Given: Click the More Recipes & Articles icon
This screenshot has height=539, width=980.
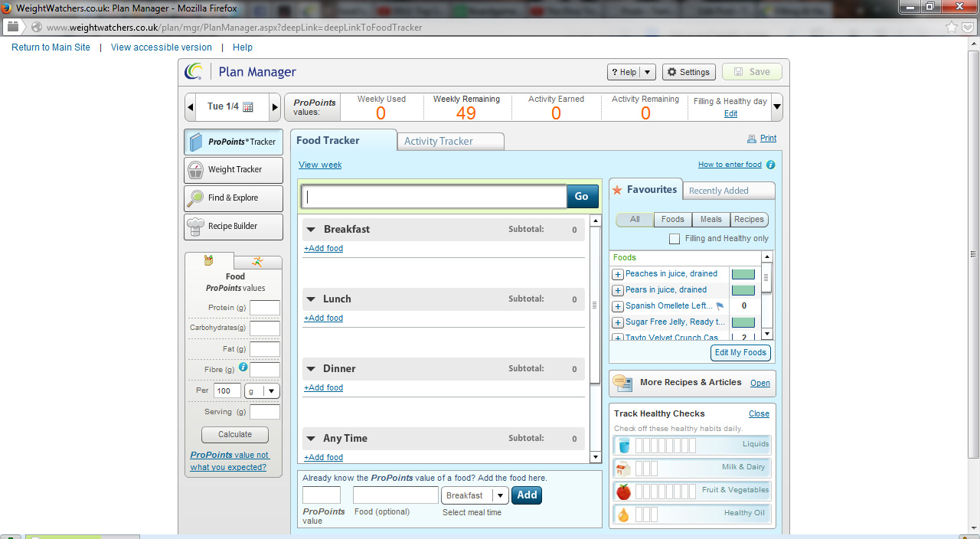Looking at the screenshot, I should [622, 383].
